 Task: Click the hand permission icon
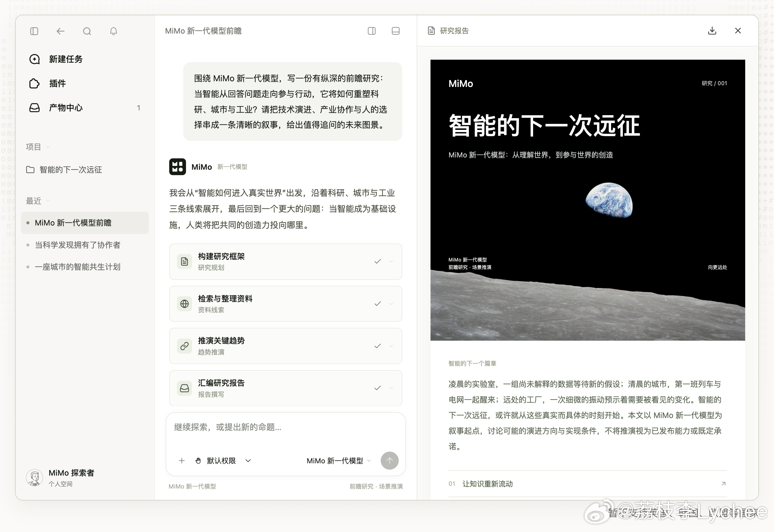(x=198, y=461)
